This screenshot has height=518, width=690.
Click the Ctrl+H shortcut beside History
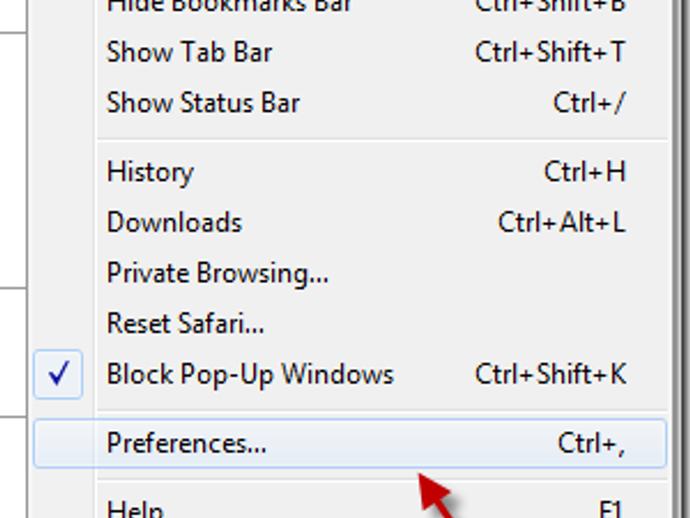(584, 172)
